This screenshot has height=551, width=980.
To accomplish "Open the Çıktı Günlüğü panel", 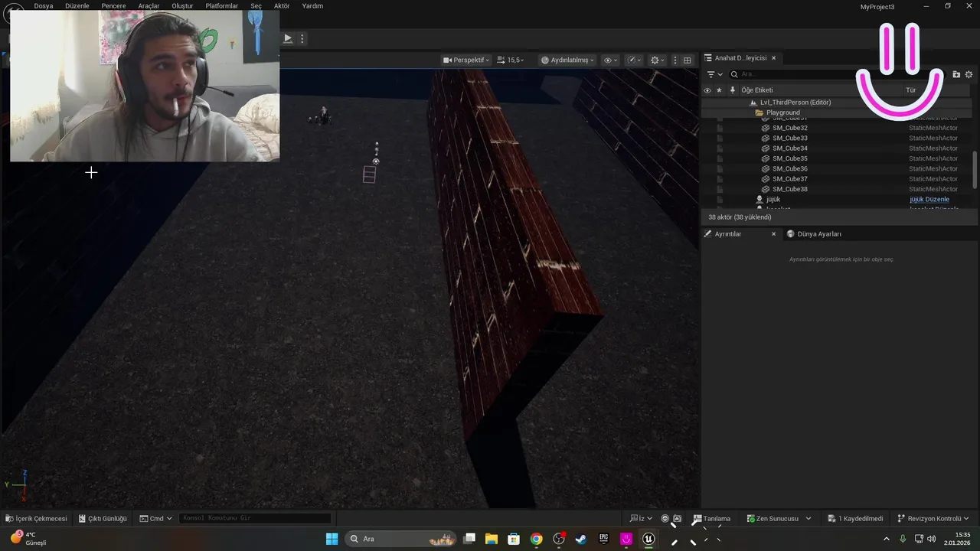I will coord(103,518).
